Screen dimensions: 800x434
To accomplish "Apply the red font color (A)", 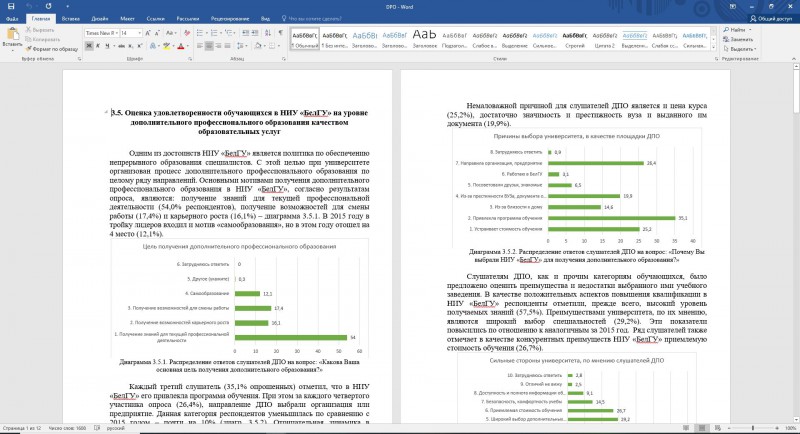I will pos(181,46).
